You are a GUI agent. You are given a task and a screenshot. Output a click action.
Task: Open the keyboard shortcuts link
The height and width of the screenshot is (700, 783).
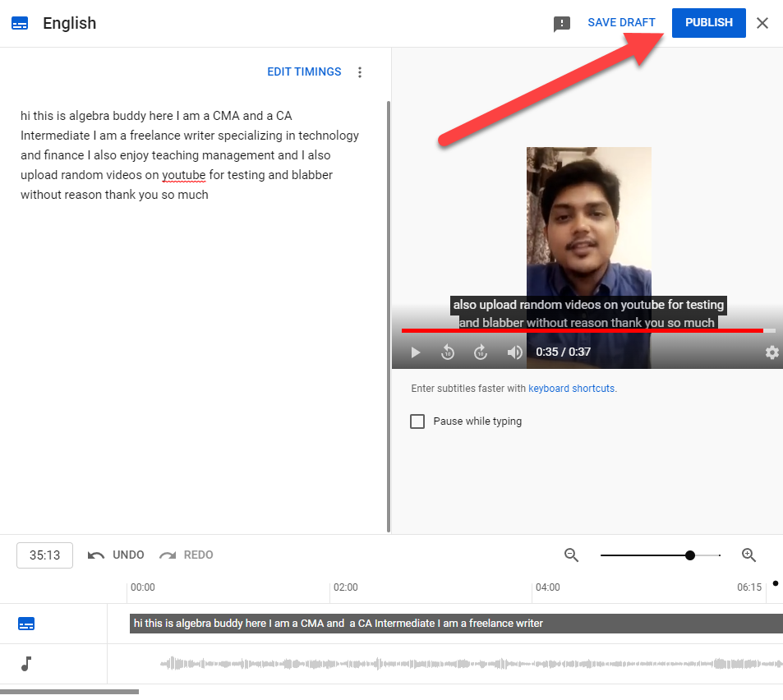pos(571,389)
